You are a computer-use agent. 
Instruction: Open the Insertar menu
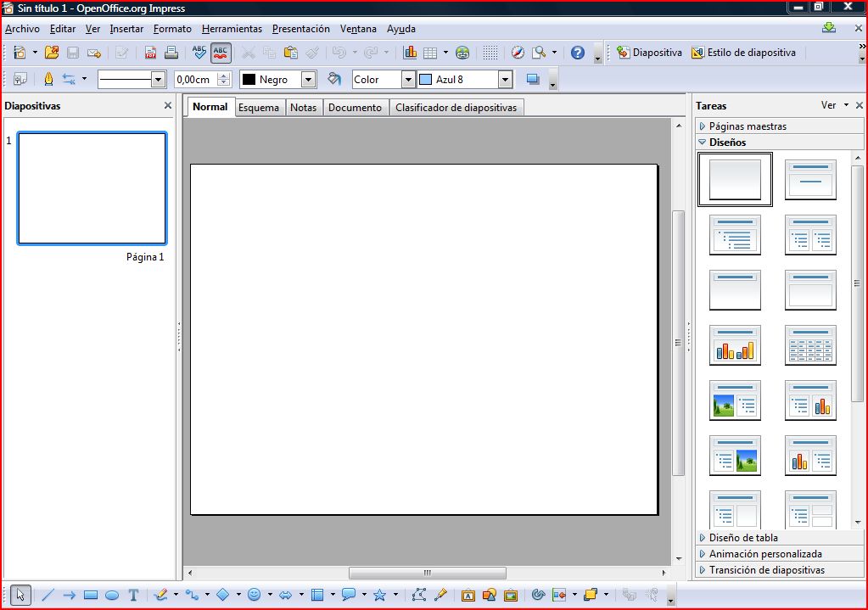[126, 29]
